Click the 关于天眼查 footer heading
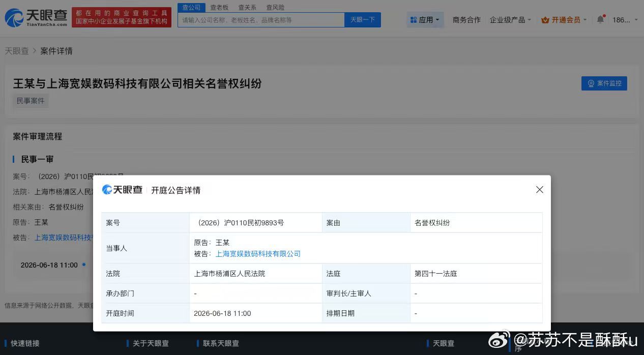The image size is (644, 355). point(151,343)
